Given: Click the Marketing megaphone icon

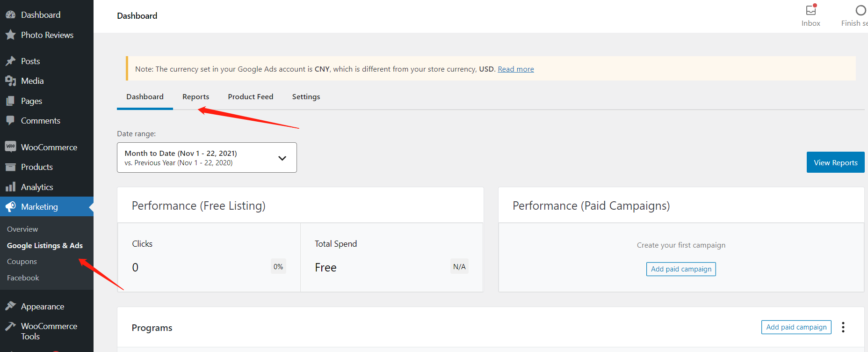Looking at the screenshot, I should pyautogui.click(x=10, y=207).
